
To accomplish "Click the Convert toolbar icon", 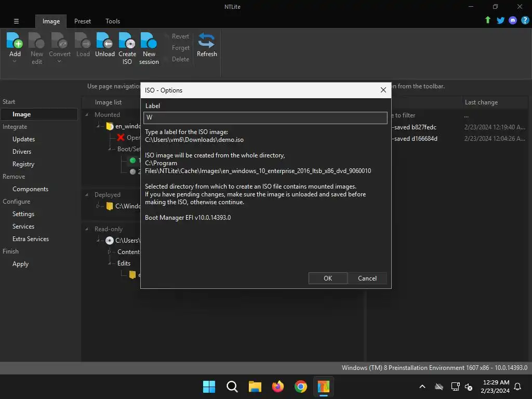I will point(59,41).
